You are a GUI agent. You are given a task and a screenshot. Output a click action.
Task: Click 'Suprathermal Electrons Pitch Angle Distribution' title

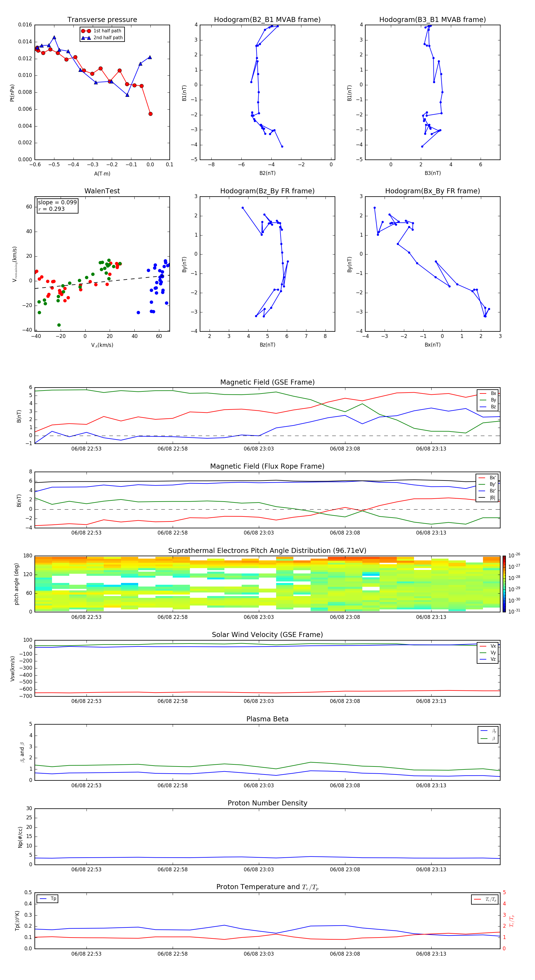tap(267, 551)
